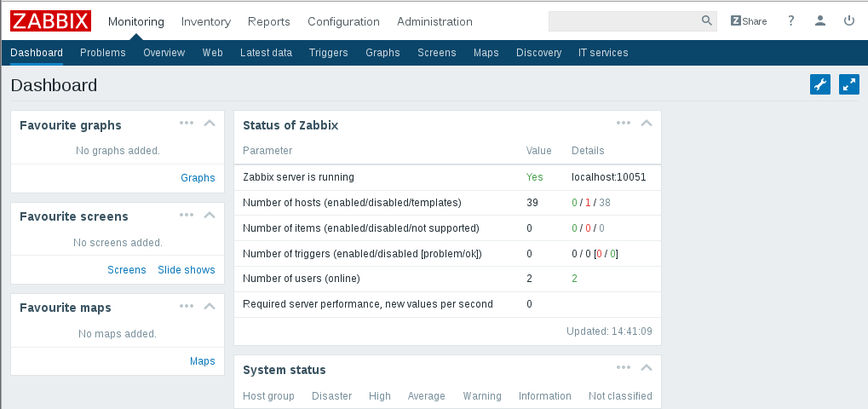Open the Monitoring menu

coord(136,21)
